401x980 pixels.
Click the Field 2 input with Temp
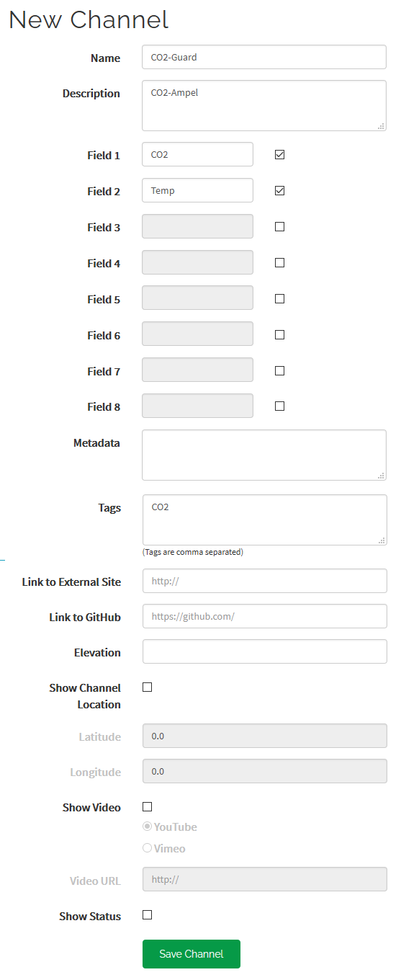pos(197,190)
